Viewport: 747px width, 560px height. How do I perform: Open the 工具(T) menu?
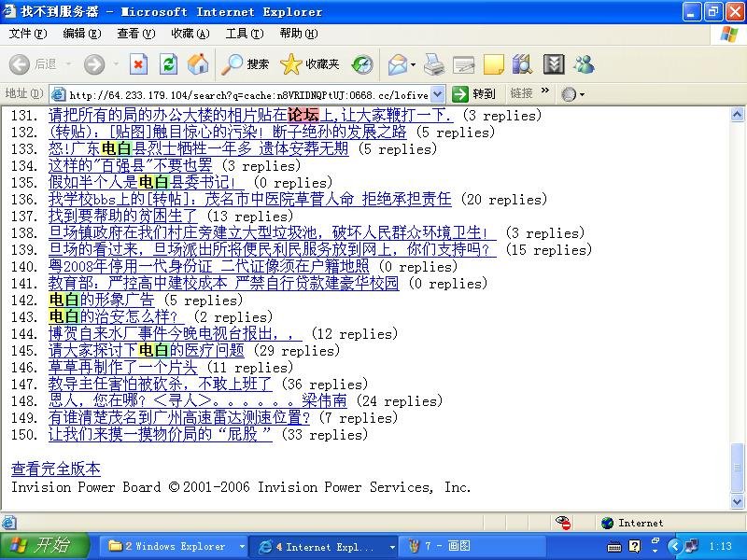[x=244, y=34]
